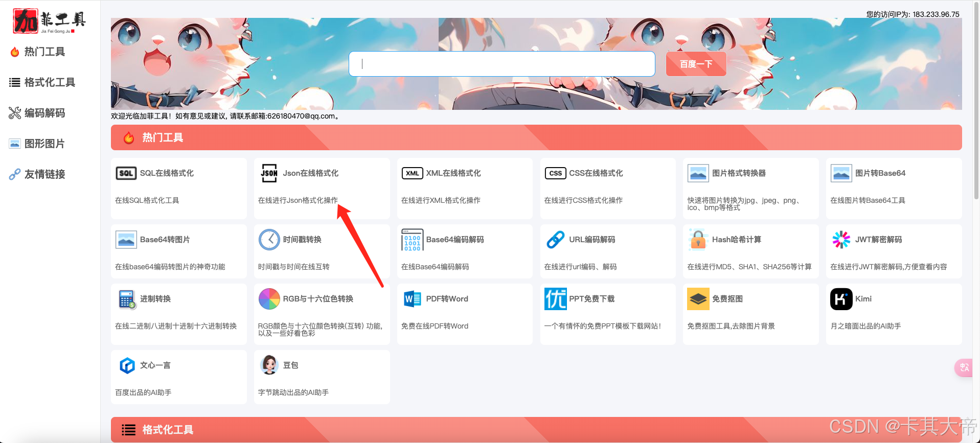The height and width of the screenshot is (443, 980).
Task: Click text 在线SQL格式化工具
Action: [x=147, y=200]
